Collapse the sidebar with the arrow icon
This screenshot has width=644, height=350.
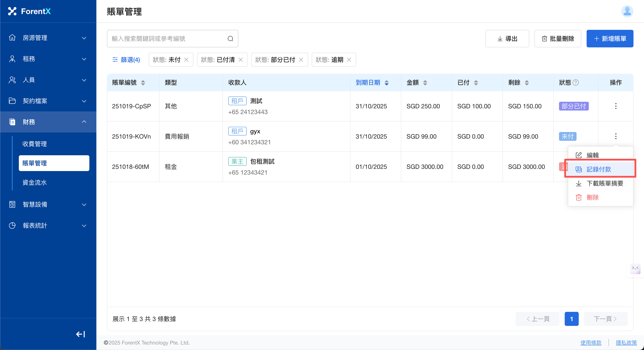tap(81, 334)
